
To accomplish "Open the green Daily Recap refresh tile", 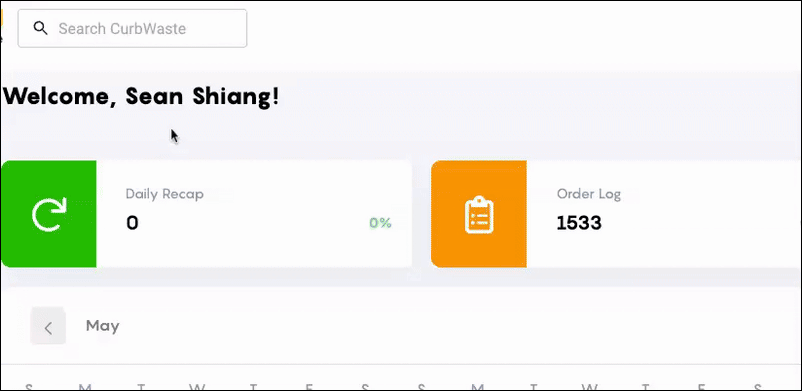I will (49, 214).
